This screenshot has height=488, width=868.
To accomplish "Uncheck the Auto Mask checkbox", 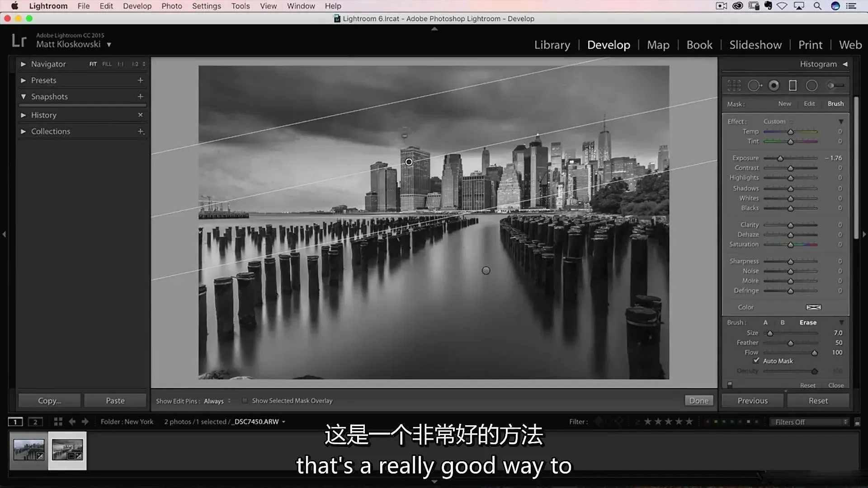I will [756, 361].
